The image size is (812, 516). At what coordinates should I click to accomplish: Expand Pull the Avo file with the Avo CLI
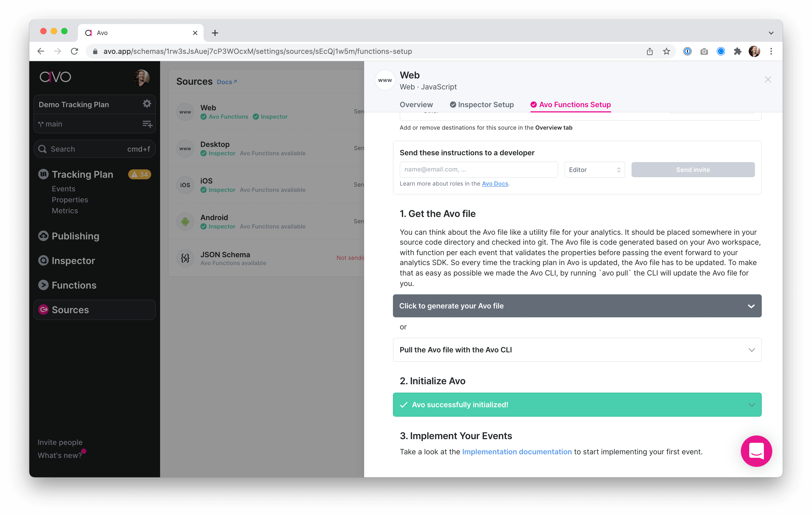coord(577,350)
